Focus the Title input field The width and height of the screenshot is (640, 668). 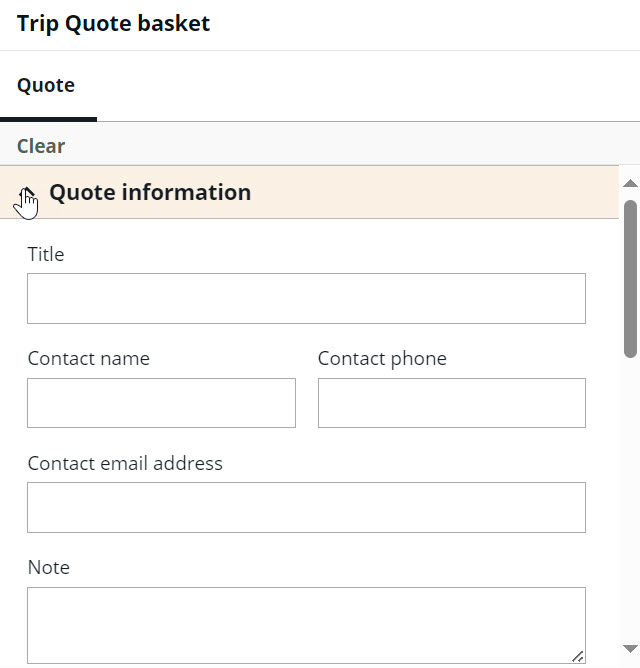click(306, 298)
